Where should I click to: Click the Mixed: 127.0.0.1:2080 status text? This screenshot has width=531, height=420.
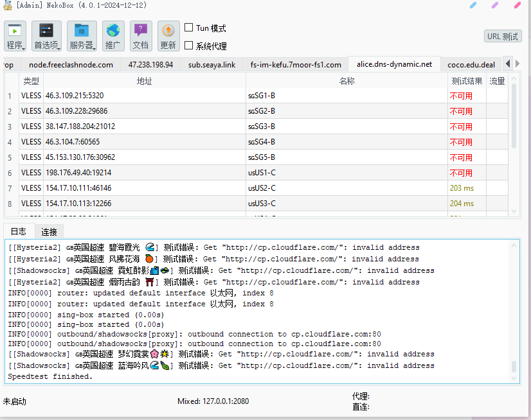coord(213,401)
